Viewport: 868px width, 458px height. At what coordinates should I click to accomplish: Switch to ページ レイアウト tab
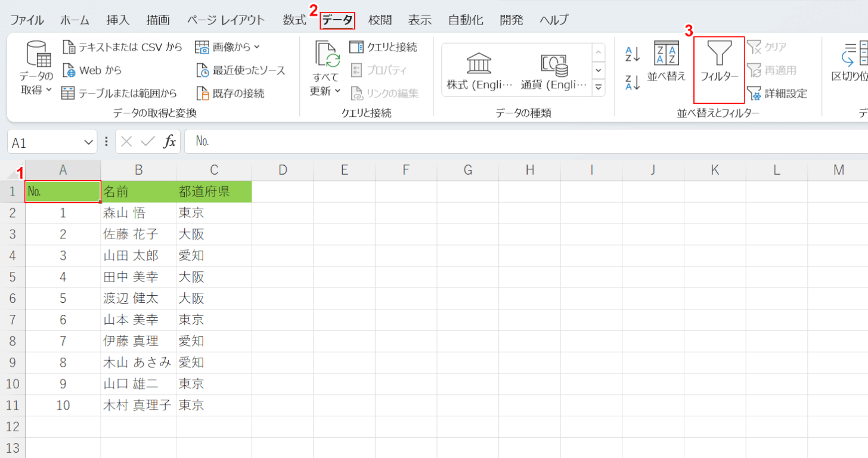pos(226,20)
